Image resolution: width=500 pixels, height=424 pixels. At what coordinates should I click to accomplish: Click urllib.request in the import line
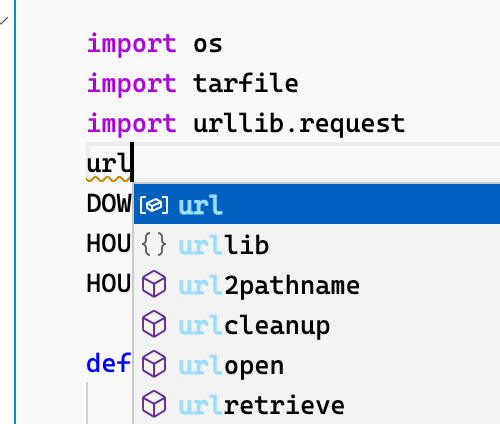tap(299, 123)
